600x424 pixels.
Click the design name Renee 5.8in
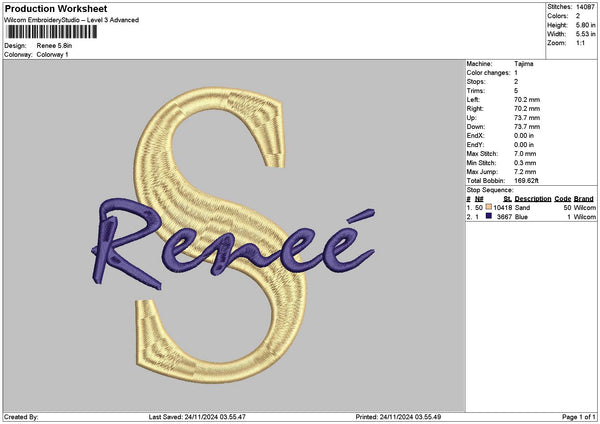[x=54, y=46]
